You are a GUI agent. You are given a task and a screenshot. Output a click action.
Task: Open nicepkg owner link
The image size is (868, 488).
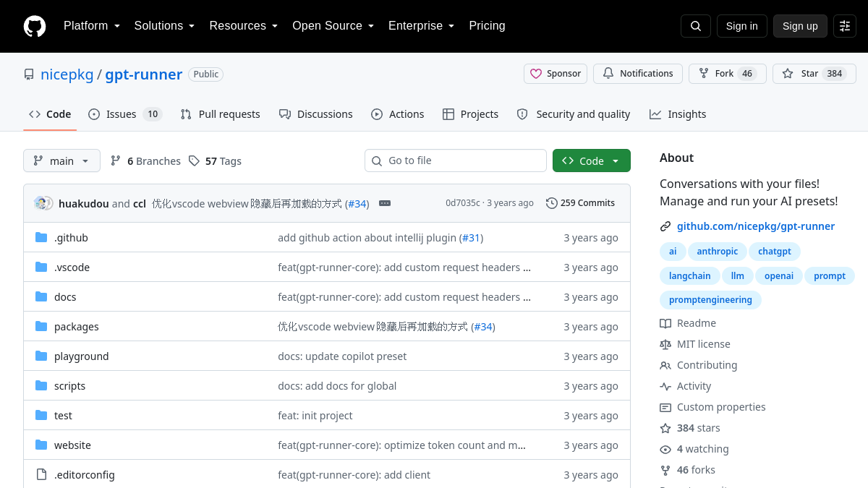pyautogui.click(x=67, y=74)
